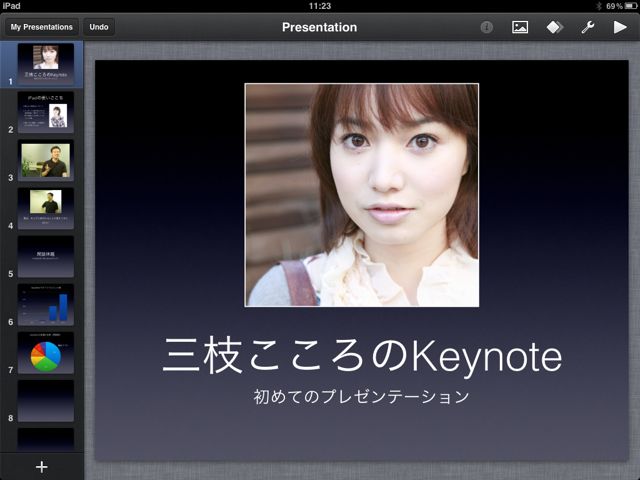
Task: Select blank slide 8 thumbnail
Action: click(x=46, y=401)
